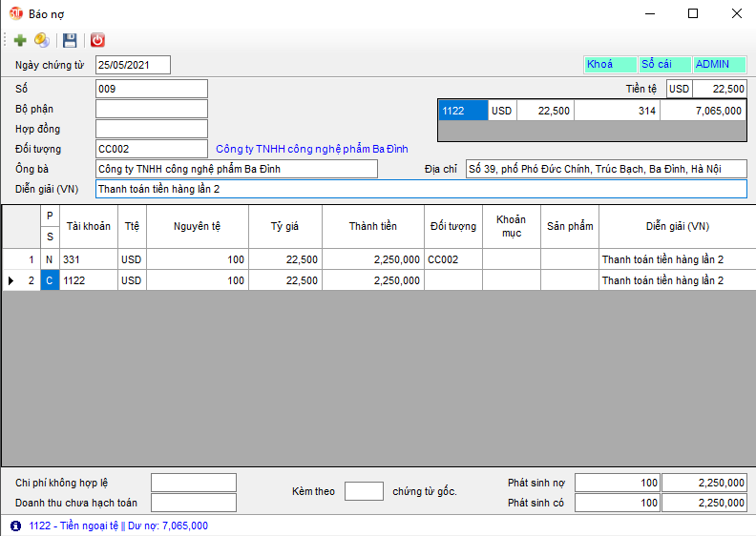The height and width of the screenshot is (536, 756).
Task: Toggle the N debit/credit cell in row 1
Action: point(50,259)
